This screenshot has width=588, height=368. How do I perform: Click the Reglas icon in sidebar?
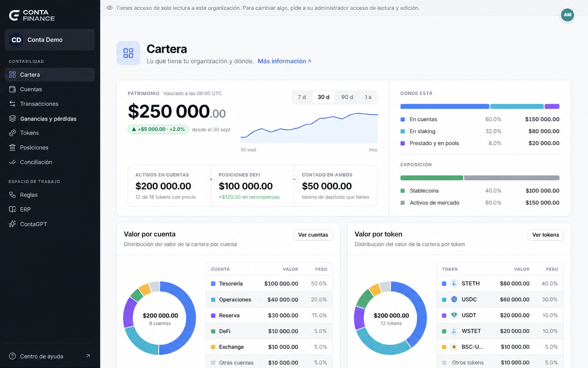pyautogui.click(x=13, y=195)
